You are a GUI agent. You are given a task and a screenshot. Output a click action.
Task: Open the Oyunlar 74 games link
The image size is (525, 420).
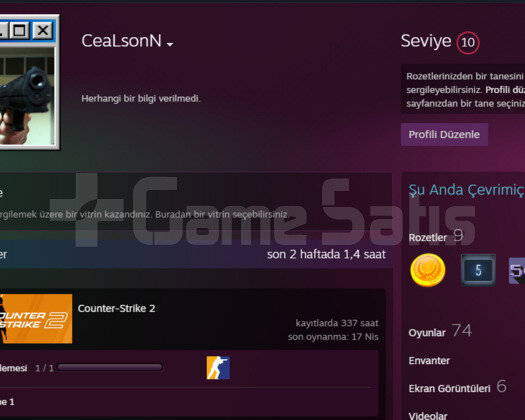(x=440, y=331)
